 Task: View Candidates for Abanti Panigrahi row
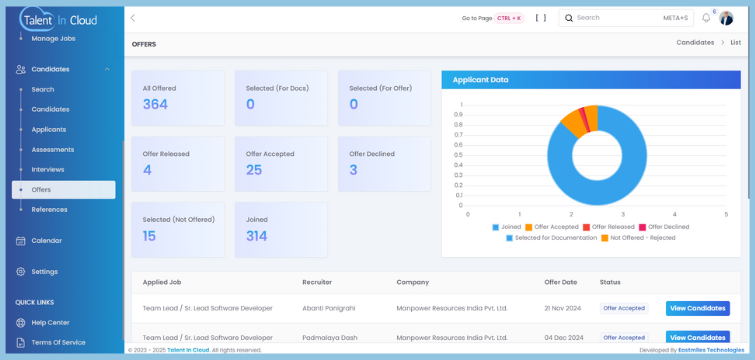pyautogui.click(x=698, y=309)
